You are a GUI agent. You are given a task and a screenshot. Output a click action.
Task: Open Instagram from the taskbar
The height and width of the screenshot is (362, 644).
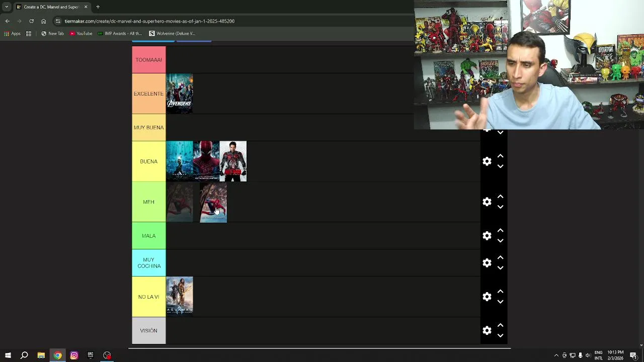tap(74, 355)
